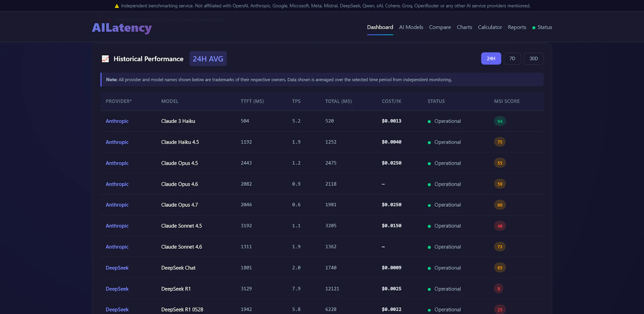The height and width of the screenshot is (314, 644).
Task: Open Anthropic link in Claude Haiku 4.5 row
Action: [x=117, y=142]
